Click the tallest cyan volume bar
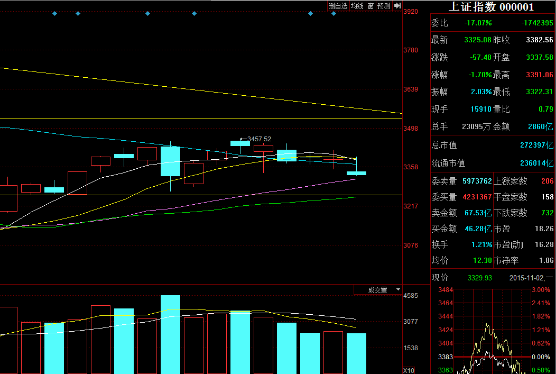 point(170,334)
